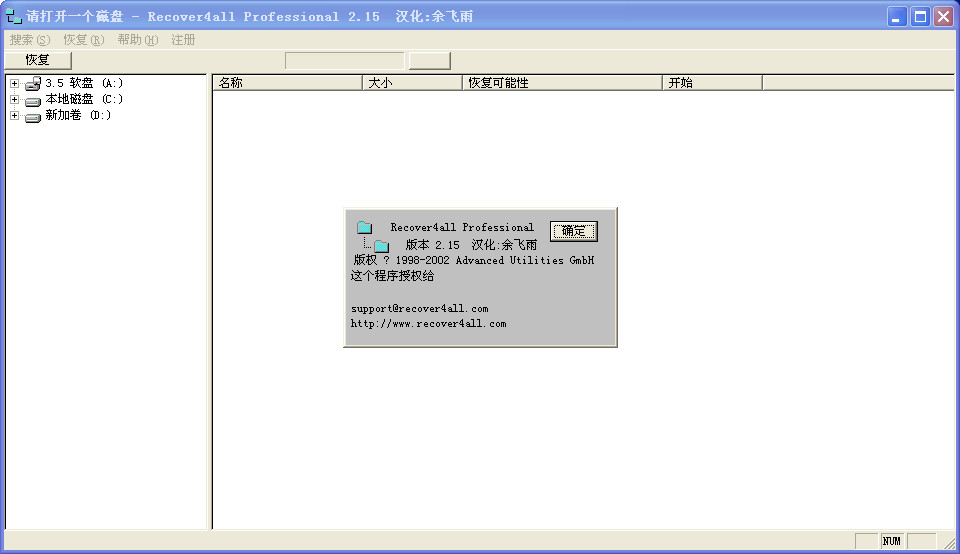
Task: Open the 搜索(S) menu
Action: pyautogui.click(x=30, y=40)
